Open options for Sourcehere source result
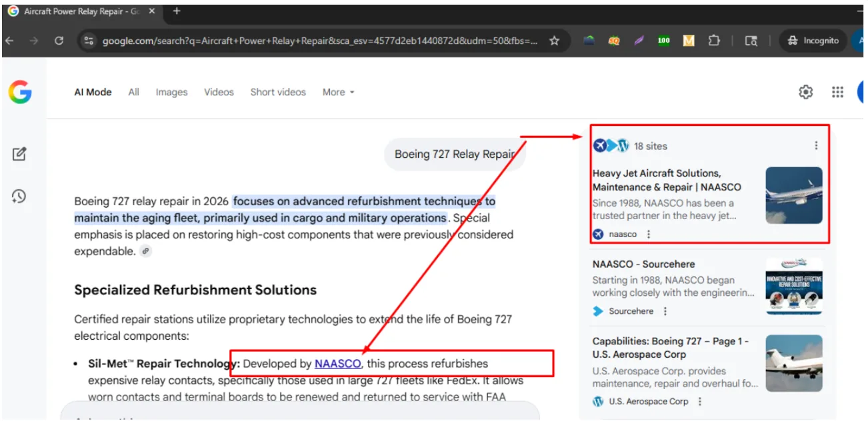Screen dimensions: 868x421 click(x=665, y=311)
